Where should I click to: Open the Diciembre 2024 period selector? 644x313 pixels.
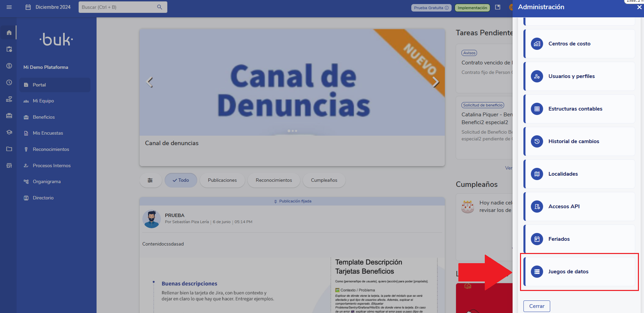pyautogui.click(x=48, y=7)
